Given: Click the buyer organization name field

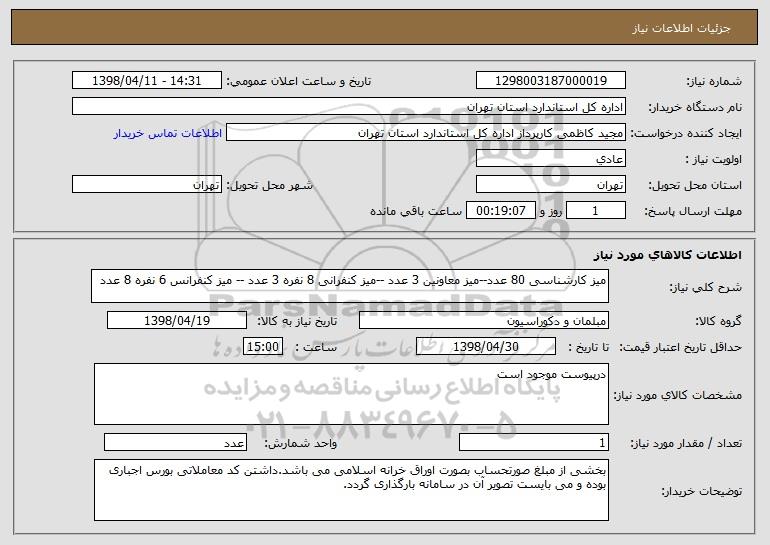Looking at the screenshot, I should click(x=349, y=106).
